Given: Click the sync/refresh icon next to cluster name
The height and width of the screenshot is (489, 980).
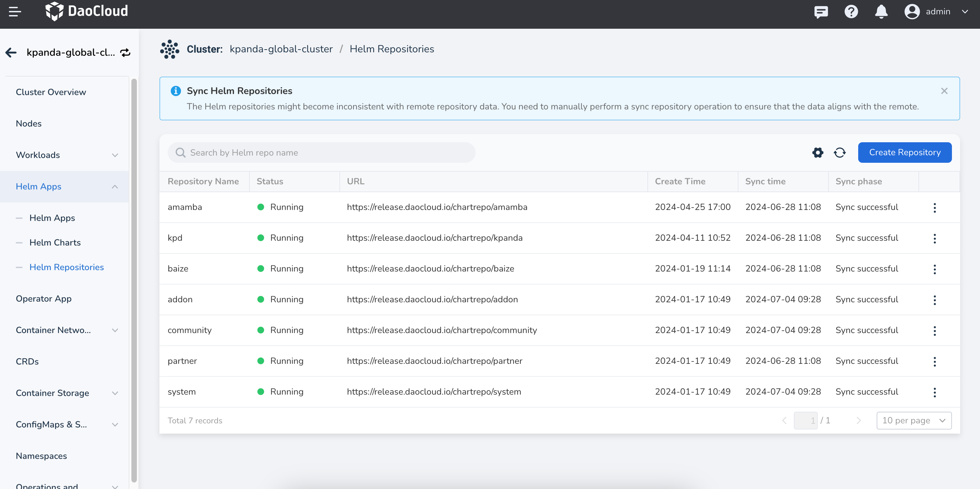Looking at the screenshot, I should tap(124, 52).
